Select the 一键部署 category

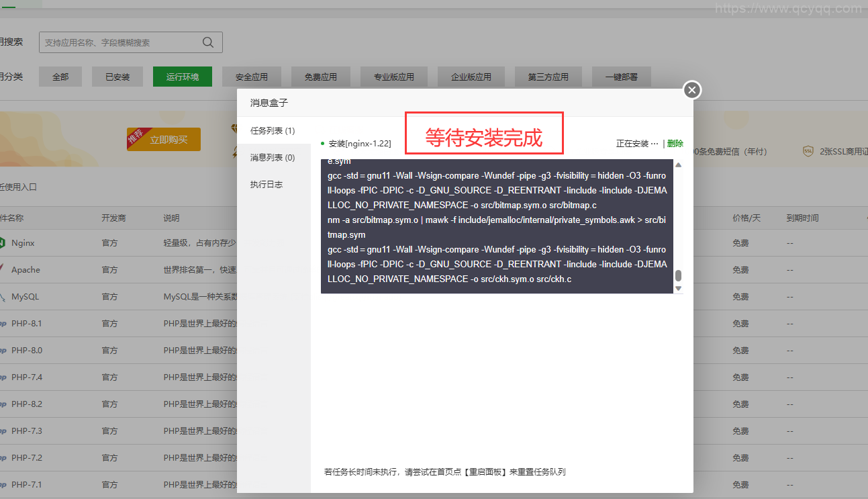click(x=621, y=77)
